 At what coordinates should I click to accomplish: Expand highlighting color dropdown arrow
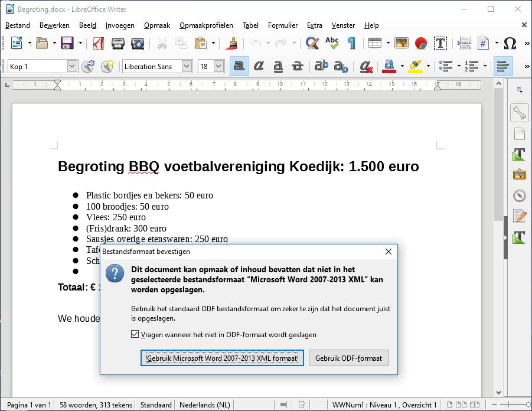pyautogui.click(x=428, y=66)
